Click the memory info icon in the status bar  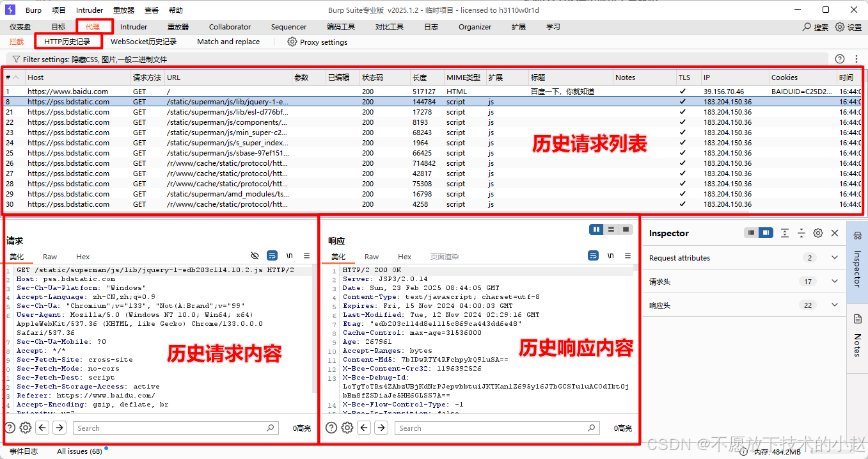744,452
